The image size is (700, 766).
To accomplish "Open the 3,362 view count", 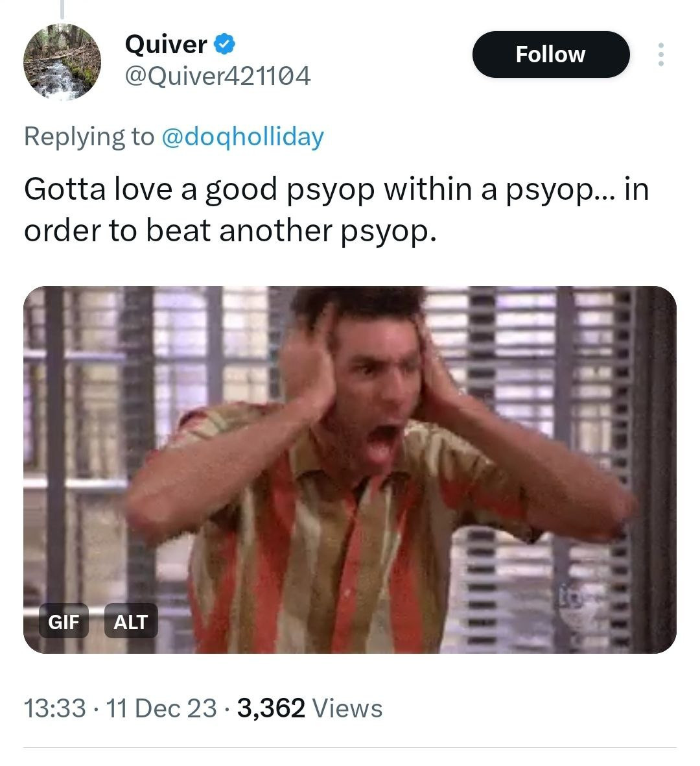I will (271, 708).
